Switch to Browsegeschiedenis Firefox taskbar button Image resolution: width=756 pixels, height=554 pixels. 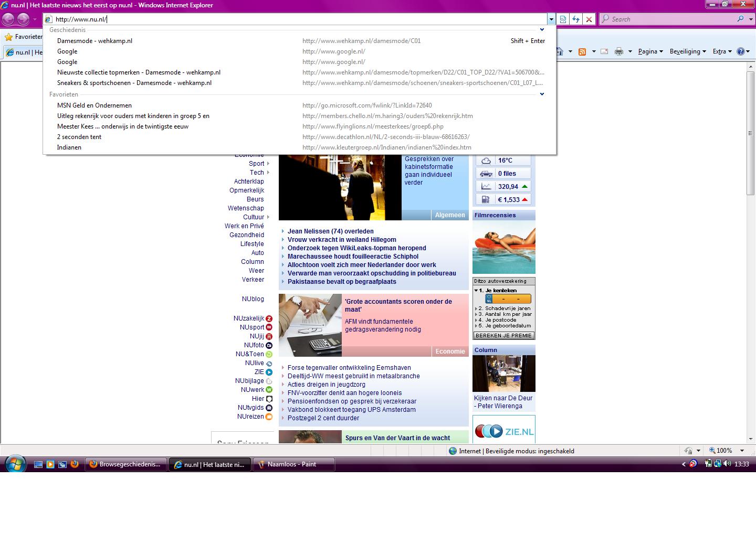point(126,464)
